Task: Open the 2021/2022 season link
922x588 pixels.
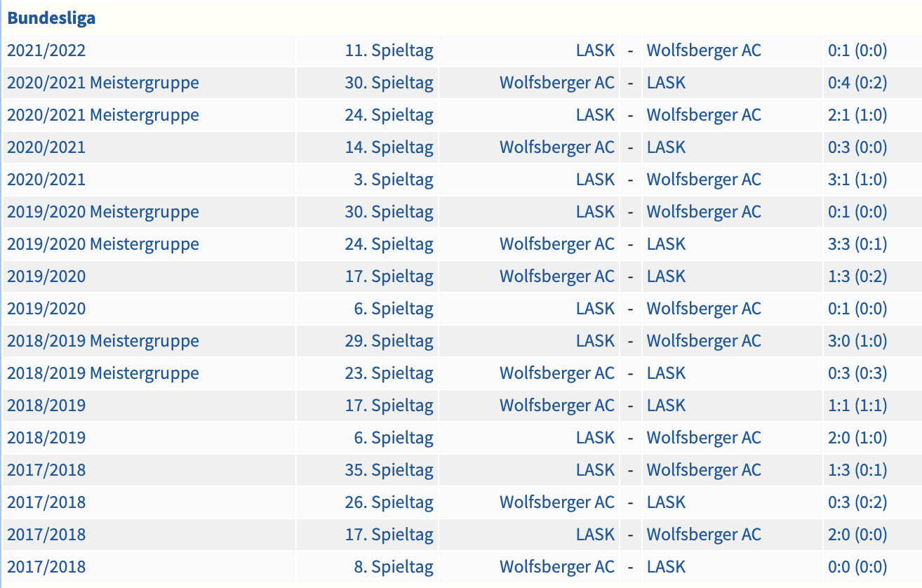Action: tap(46, 51)
